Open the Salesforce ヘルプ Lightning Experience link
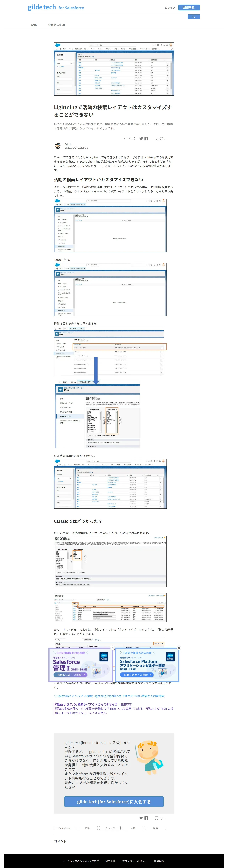Screen dimensions: 228x868 click(109, 696)
